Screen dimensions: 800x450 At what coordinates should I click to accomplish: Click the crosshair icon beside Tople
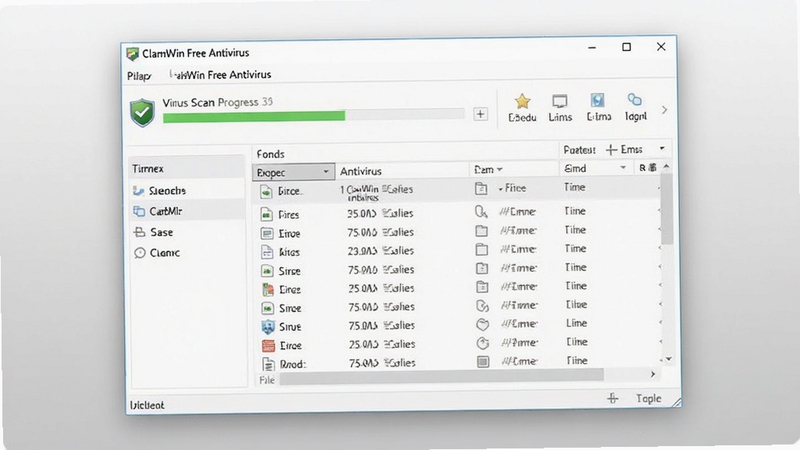(x=613, y=398)
